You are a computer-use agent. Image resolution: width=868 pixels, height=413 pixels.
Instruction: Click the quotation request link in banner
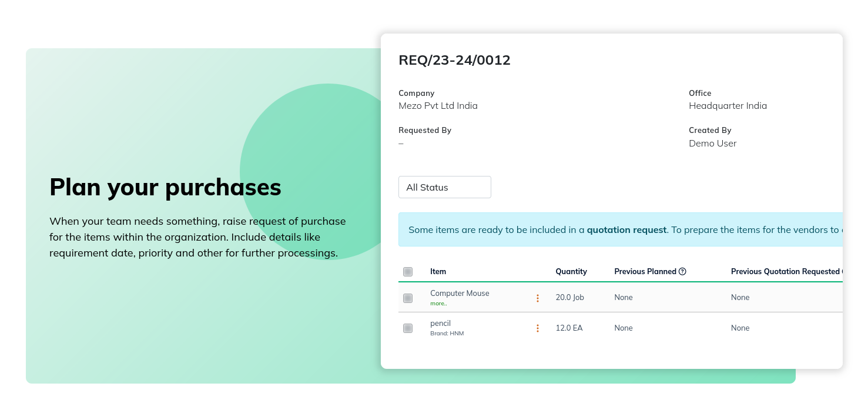coord(626,230)
